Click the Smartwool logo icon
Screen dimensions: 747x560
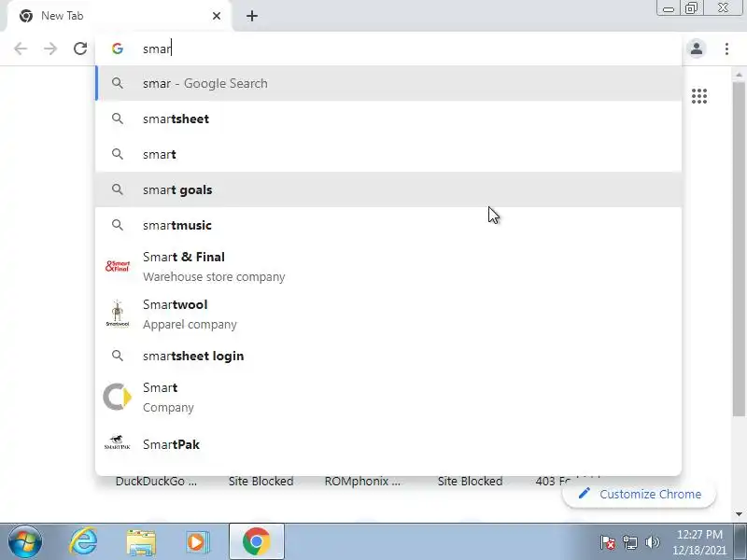(118, 314)
